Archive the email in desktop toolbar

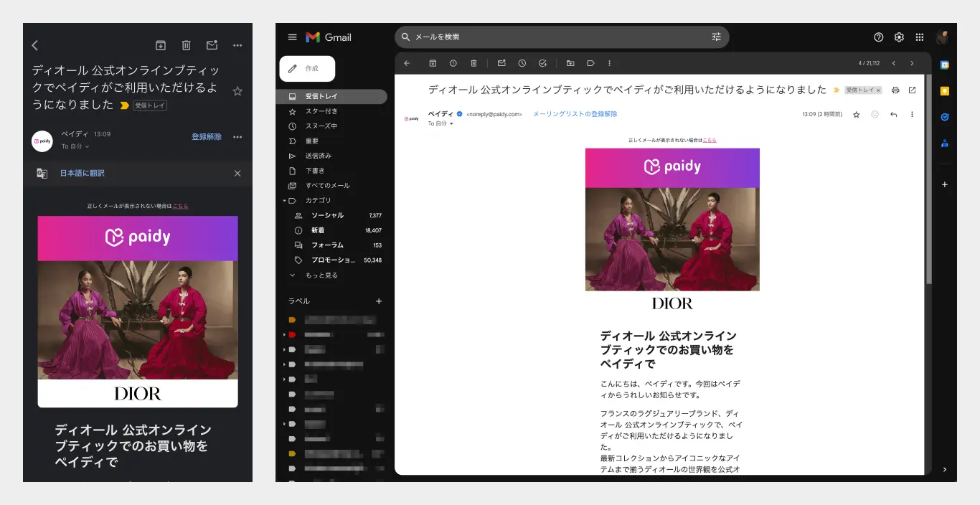pos(433,63)
